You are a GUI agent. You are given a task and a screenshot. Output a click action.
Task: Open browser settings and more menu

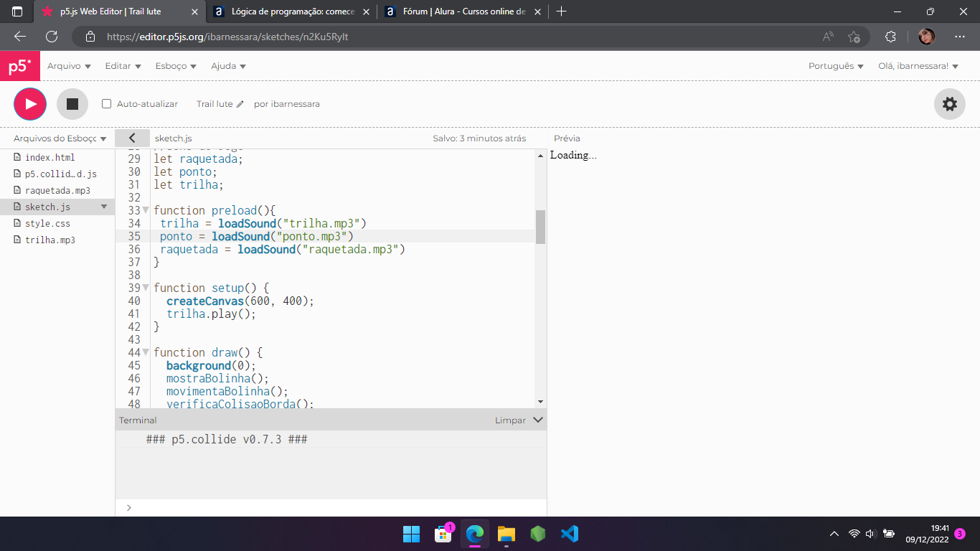960,37
